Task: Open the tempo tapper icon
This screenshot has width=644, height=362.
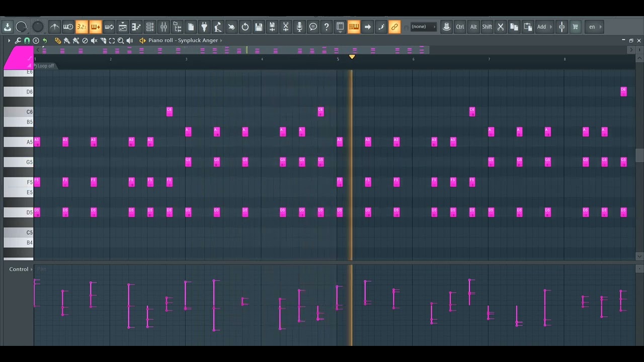Action: point(218,27)
